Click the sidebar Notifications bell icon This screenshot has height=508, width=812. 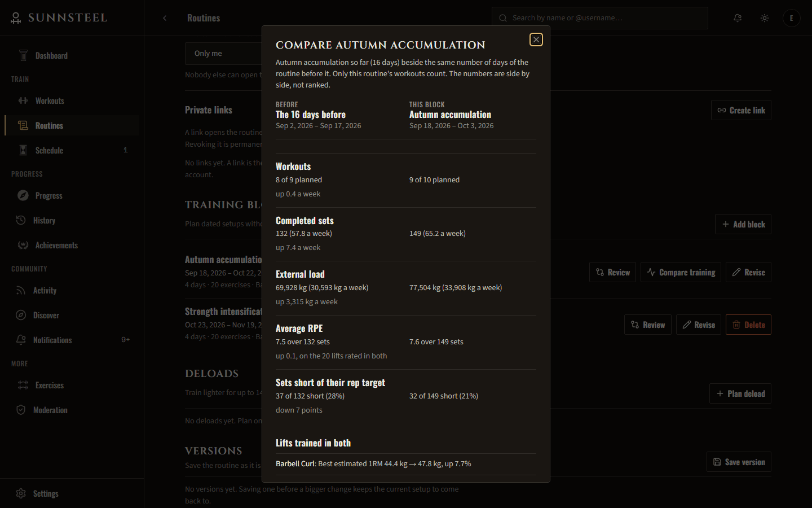click(x=21, y=340)
